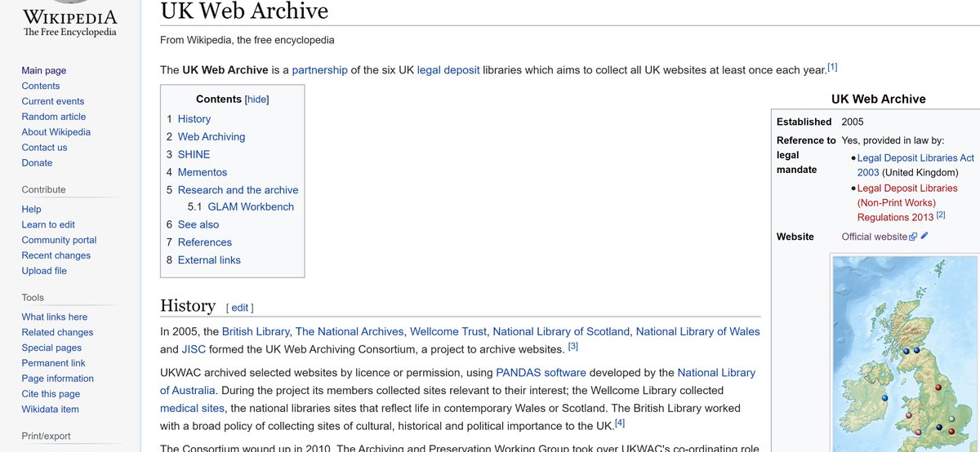The width and height of the screenshot is (980, 452).
Task: Jump to Mementos section in contents
Action: pyautogui.click(x=203, y=173)
